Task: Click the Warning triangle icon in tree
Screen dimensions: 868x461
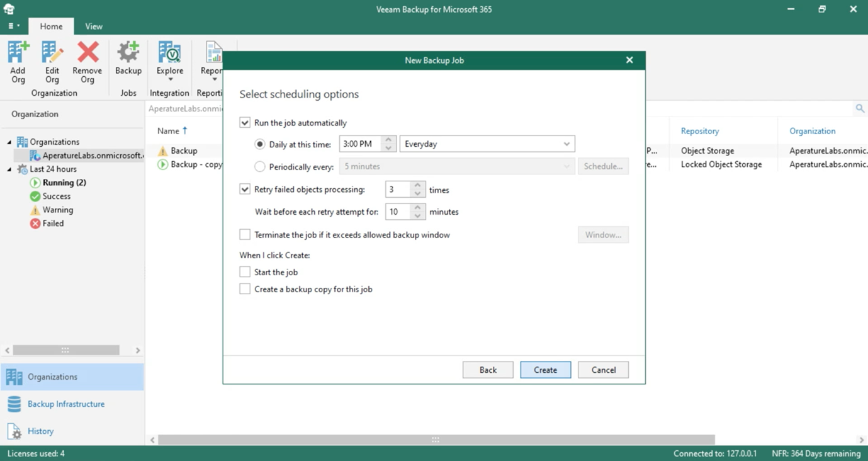Action: click(x=35, y=210)
